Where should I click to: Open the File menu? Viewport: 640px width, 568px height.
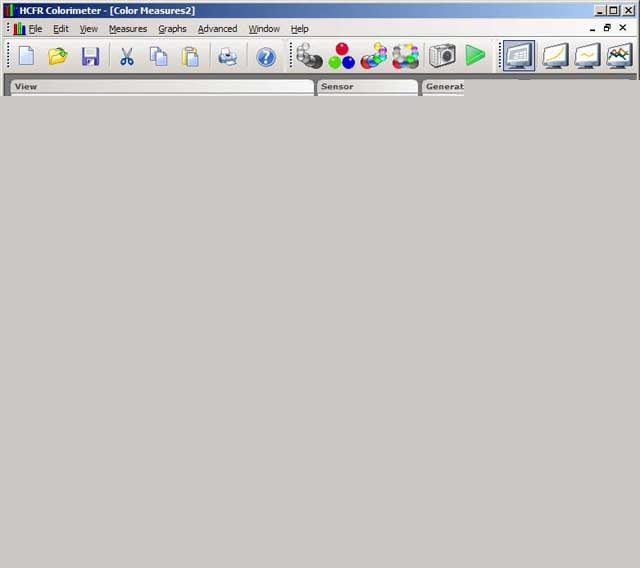pos(35,29)
